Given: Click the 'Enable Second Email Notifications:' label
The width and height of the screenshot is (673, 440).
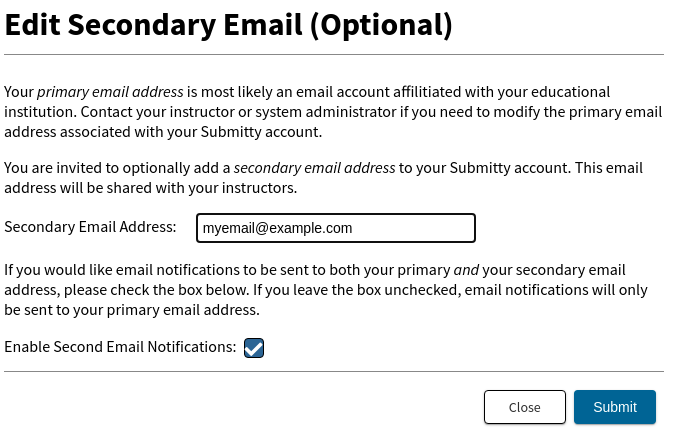Looking at the screenshot, I should point(120,347).
